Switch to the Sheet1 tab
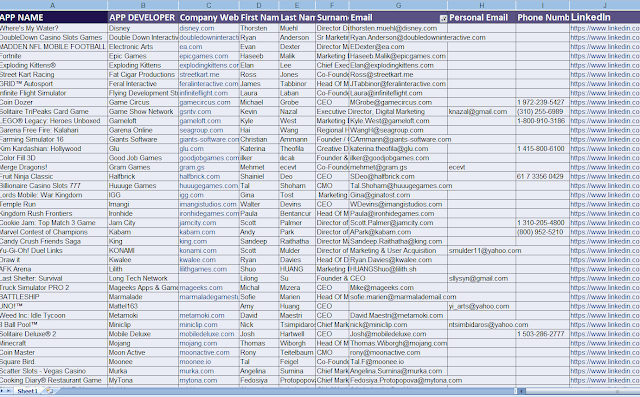Screen dimensions: 640x397 27,391
